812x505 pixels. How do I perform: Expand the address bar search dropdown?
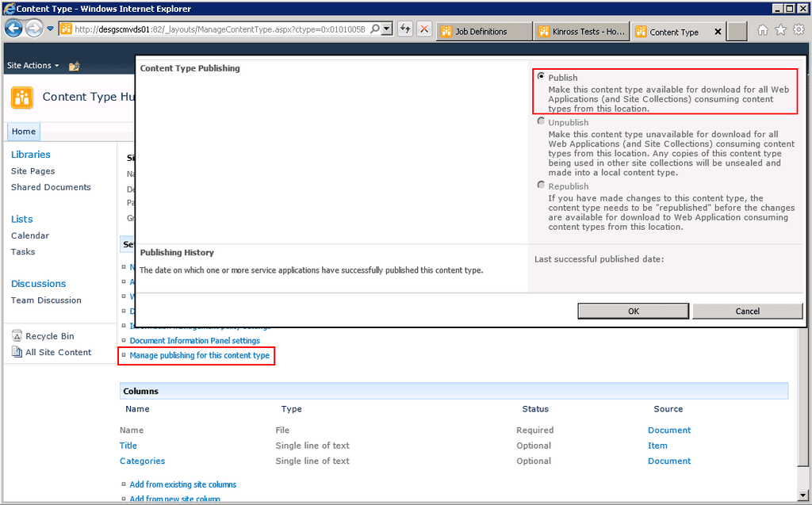(x=386, y=29)
